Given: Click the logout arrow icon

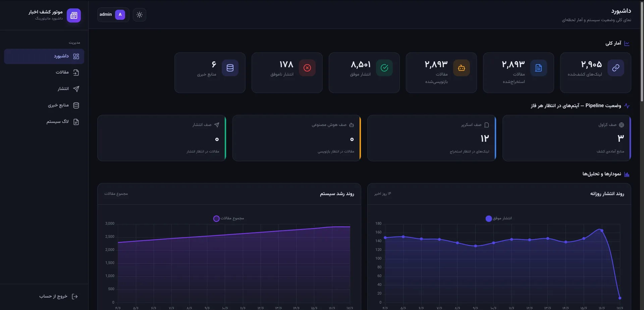Looking at the screenshot, I should pyautogui.click(x=75, y=297).
